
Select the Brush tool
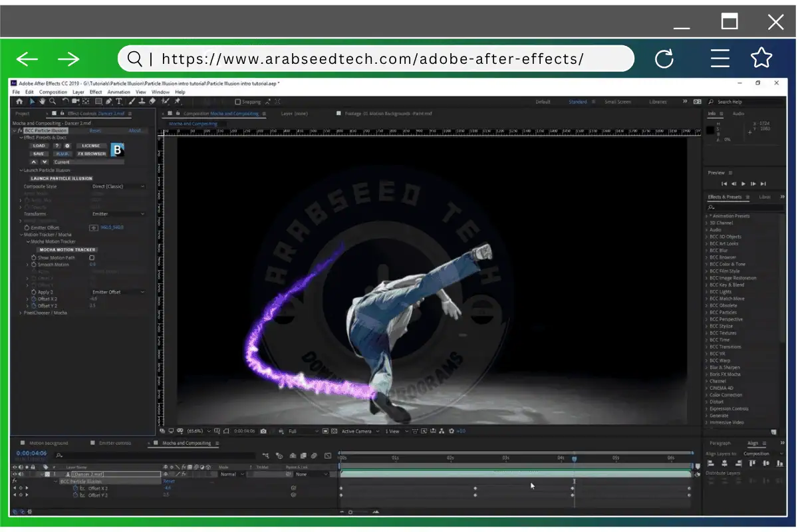click(x=131, y=101)
